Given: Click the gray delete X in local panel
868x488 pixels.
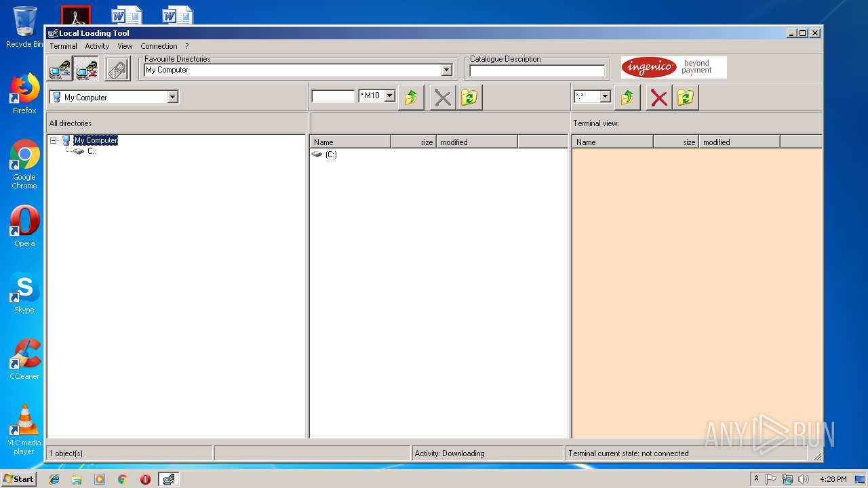Looking at the screenshot, I should click(x=443, y=98).
